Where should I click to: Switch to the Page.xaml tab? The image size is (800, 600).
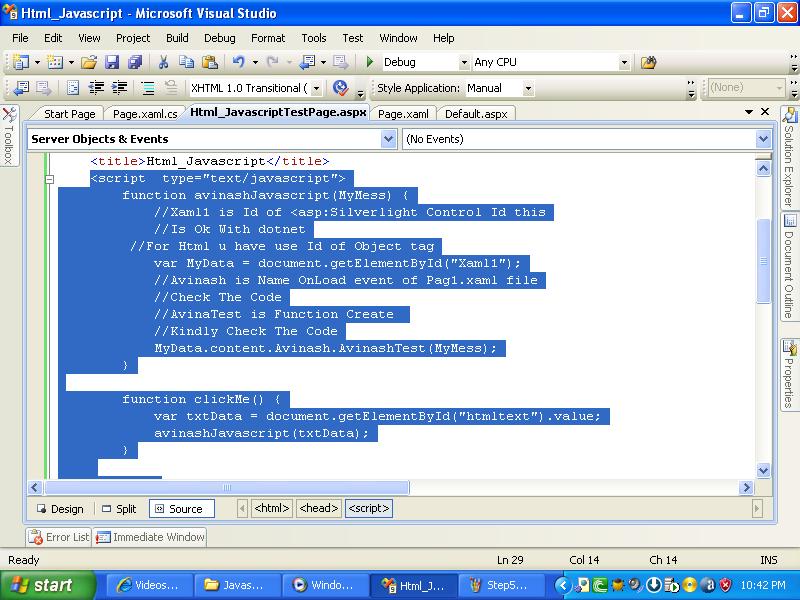[x=403, y=114]
